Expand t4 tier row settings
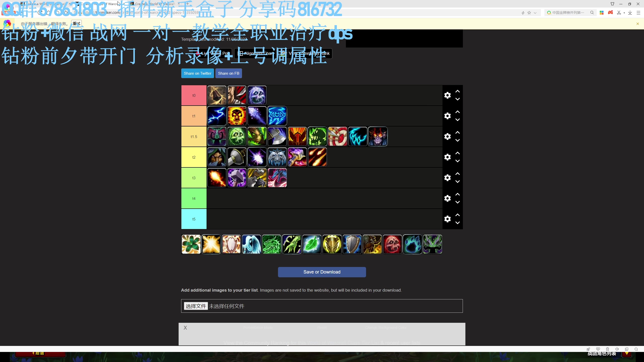This screenshot has height=362, width=644. (x=448, y=198)
